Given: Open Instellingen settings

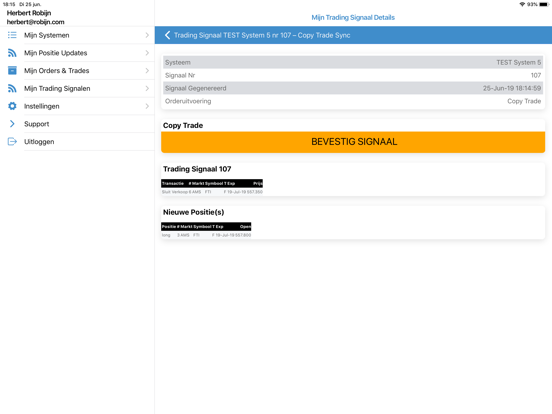Looking at the screenshot, I should pos(77,106).
